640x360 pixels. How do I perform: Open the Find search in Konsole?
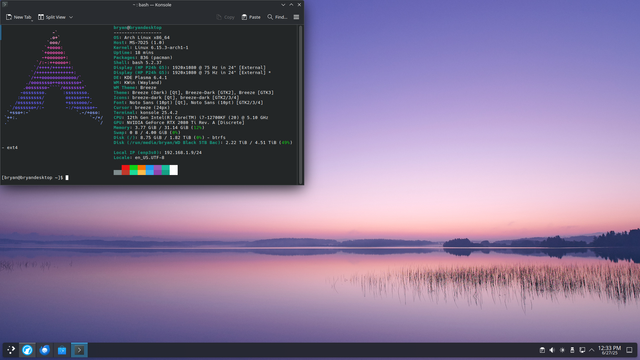pyautogui.click(x=277, y=17)
